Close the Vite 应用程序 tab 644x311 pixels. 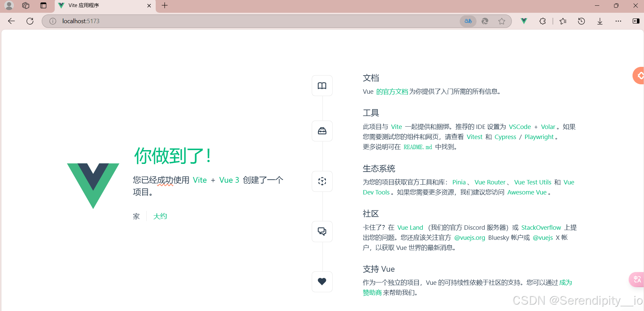(x=149, y=5)
